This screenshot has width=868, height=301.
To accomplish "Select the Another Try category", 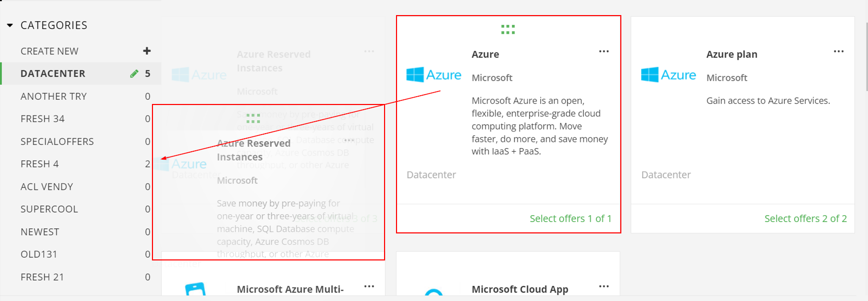I will point(81,96).
